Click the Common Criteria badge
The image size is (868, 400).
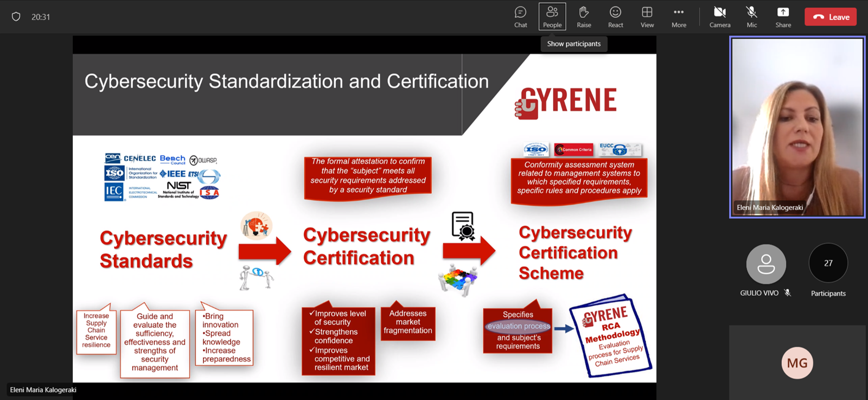coord(574,150)
